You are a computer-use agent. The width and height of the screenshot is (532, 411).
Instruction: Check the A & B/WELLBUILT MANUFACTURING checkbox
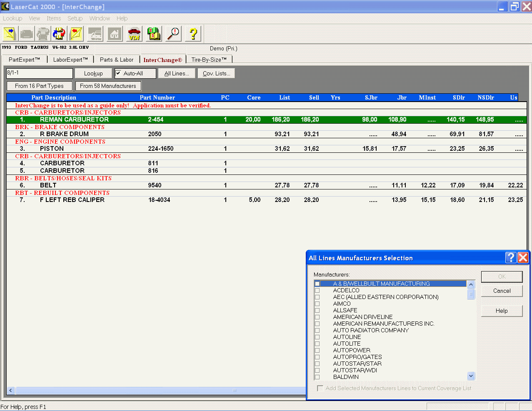point(317,284)
